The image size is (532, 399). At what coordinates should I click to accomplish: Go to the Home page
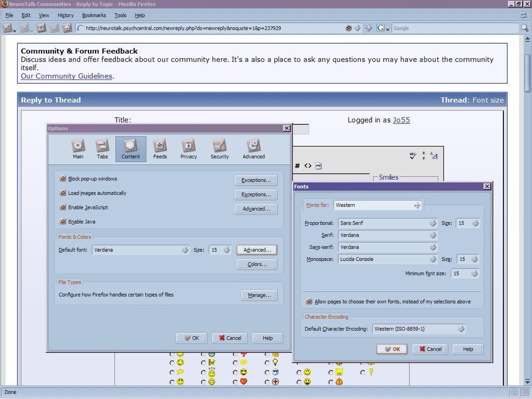coord(67,28)
